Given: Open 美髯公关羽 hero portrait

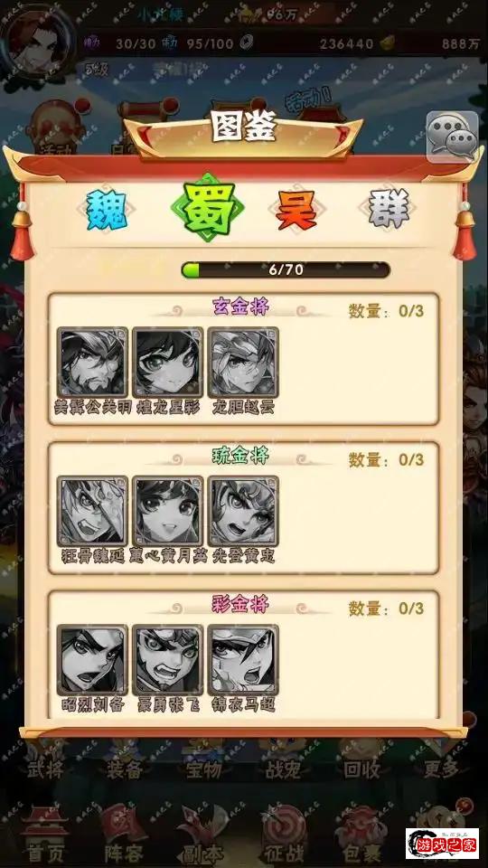Looking at the screenshot, I should [92, 363].
